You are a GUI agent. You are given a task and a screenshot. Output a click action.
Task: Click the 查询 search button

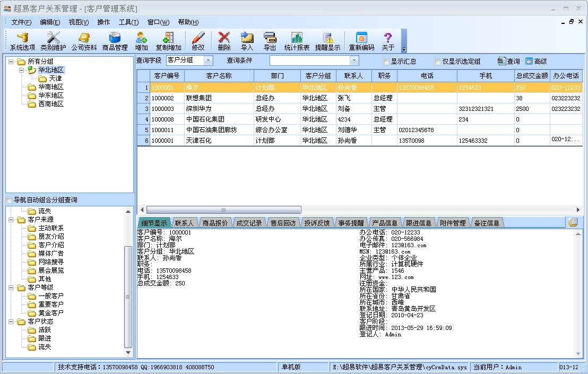click(x=508, y=62)
